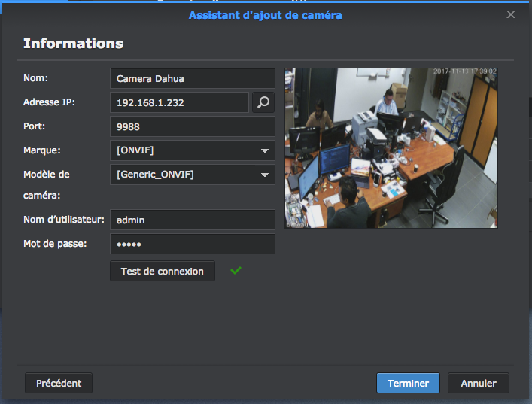
Task: Focus the Nom field containing Camera Dahua
Action: coord(192,78)
